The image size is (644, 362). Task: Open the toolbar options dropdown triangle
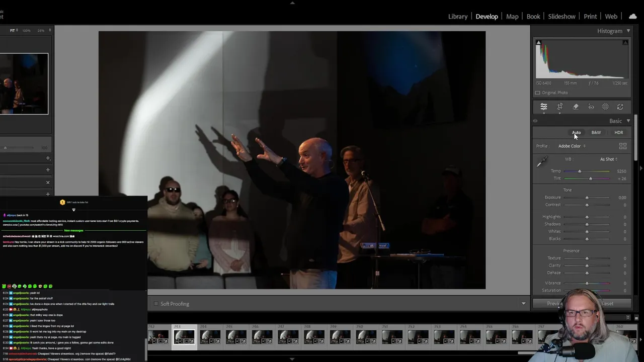pos(523,304)
